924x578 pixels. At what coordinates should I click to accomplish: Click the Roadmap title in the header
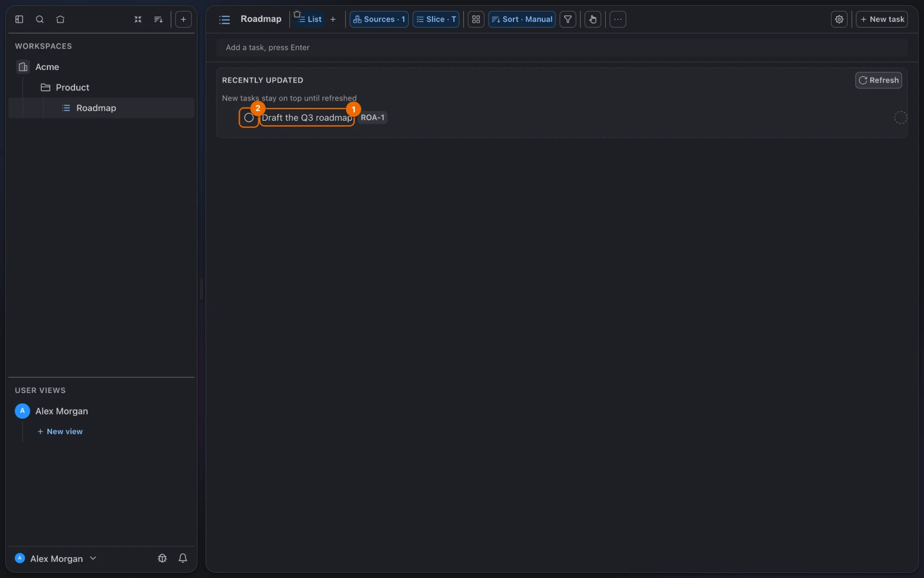coord(261,19)
